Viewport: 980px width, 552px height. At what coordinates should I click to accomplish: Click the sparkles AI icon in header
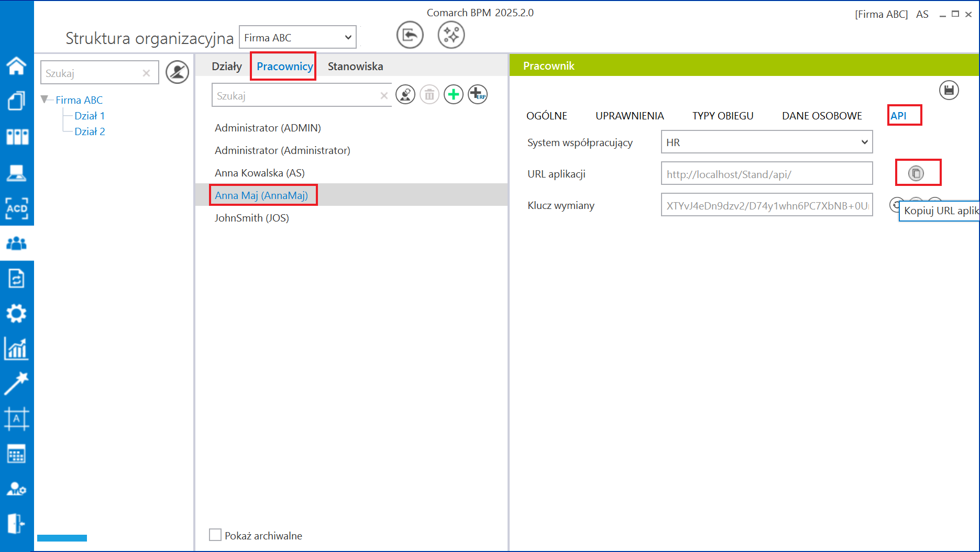pos(451,35)
